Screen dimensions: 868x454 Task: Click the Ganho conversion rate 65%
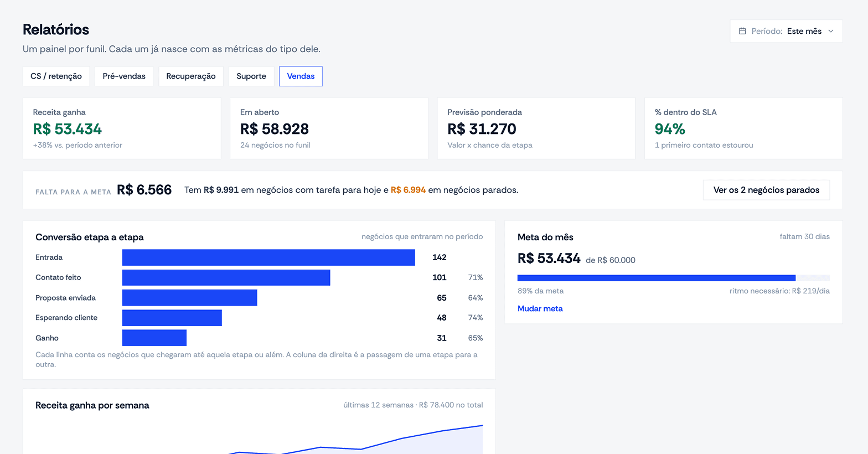476,338
